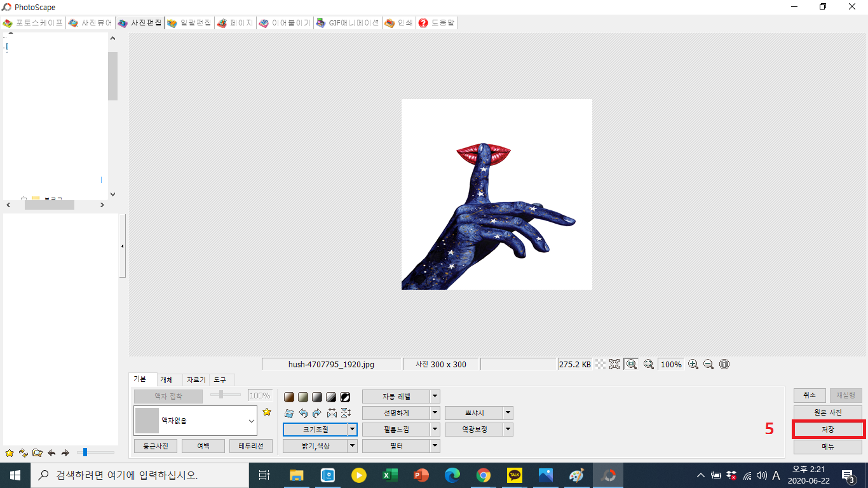Click the checkerboard transparency icon
This screenshot has height=488, width=868.
tap(600, 364)
